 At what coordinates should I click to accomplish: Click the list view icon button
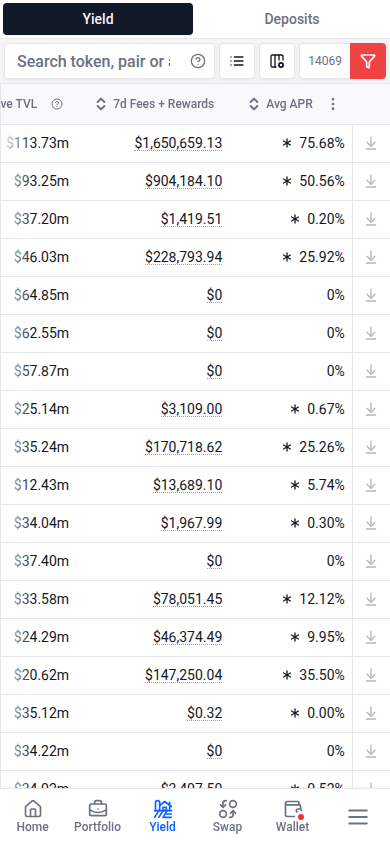coord(237,61)
